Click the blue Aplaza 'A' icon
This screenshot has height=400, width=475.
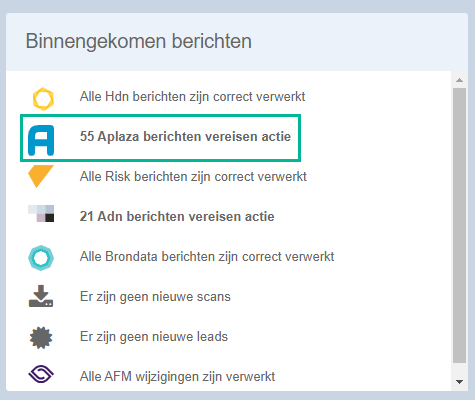pos(41,140)
